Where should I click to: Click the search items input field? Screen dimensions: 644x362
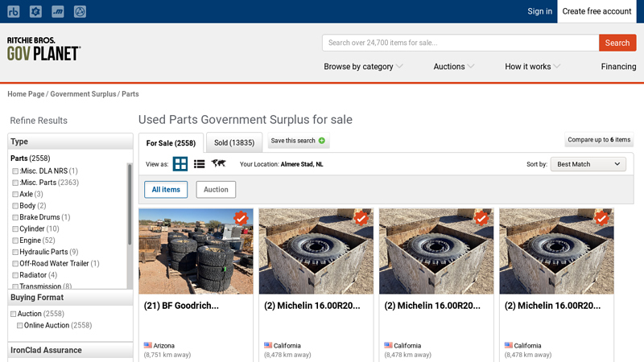coord(460,43)
